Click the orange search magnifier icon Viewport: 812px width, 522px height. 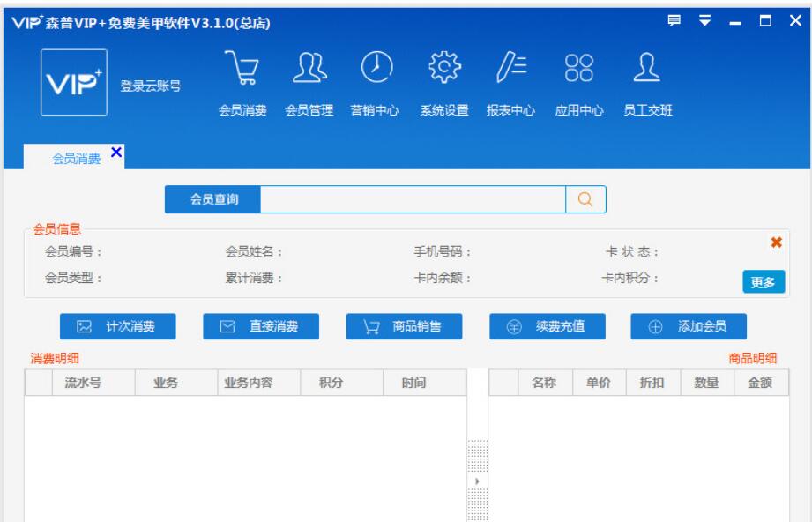coord(585,199)
